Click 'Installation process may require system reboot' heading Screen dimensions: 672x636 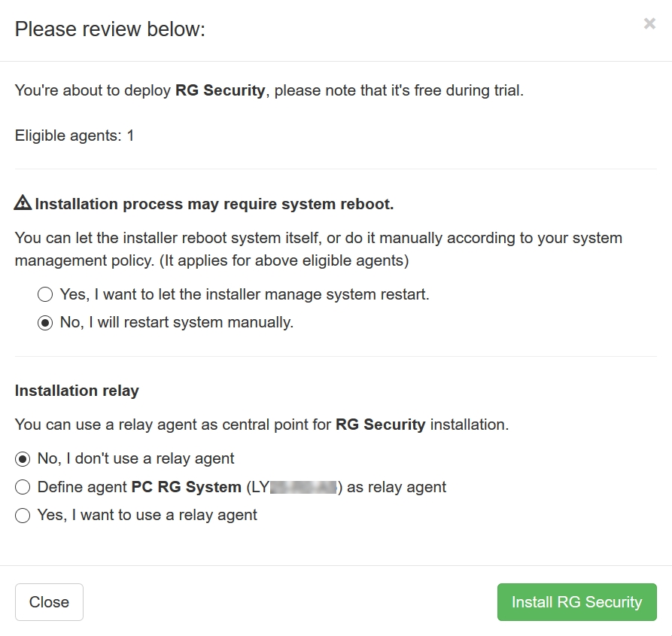(x=214, y=204)
